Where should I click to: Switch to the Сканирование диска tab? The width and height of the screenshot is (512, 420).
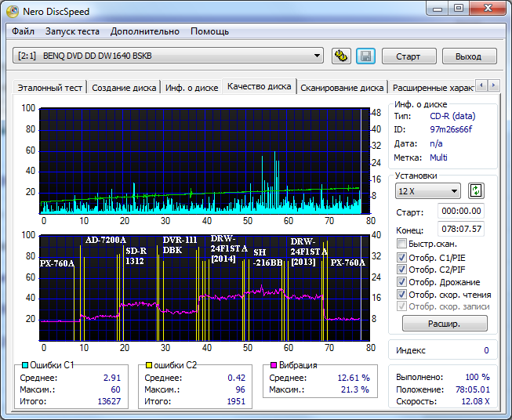tap(342, 88)
